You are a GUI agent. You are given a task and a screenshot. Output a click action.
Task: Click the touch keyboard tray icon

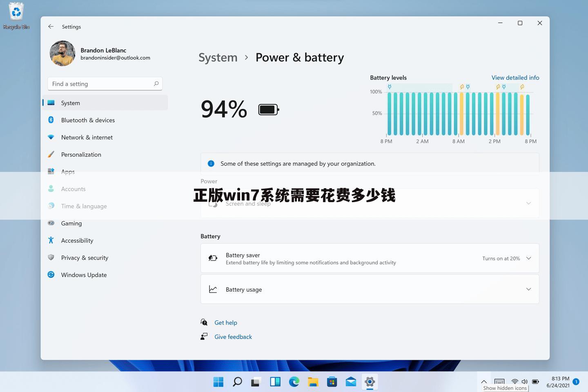pos(499,382)
